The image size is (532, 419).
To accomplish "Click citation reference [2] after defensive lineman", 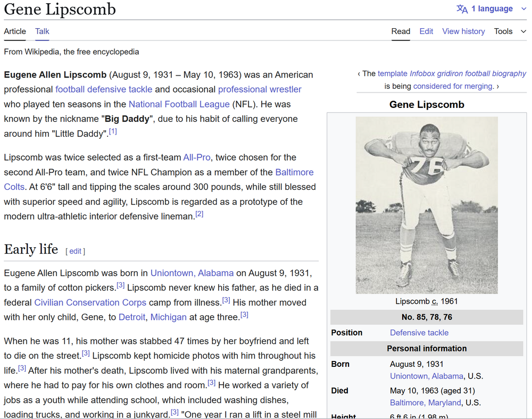I will tap(199, 214).
